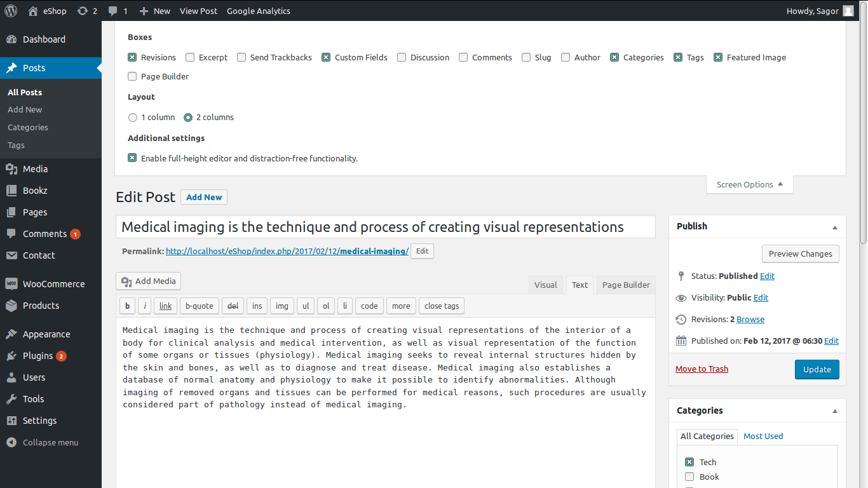Screen dimensions: 868x488
Task: Enable the Slug checkbox
Action: point(526,57)
